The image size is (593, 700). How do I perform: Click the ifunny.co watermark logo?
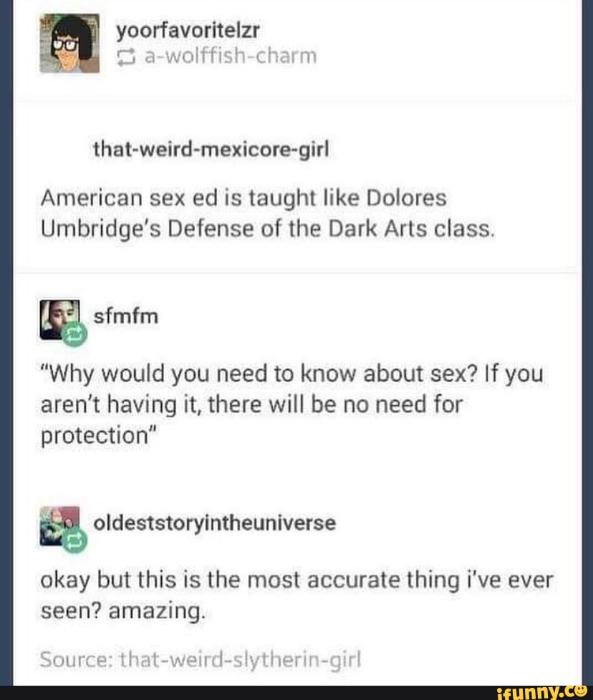542,692
